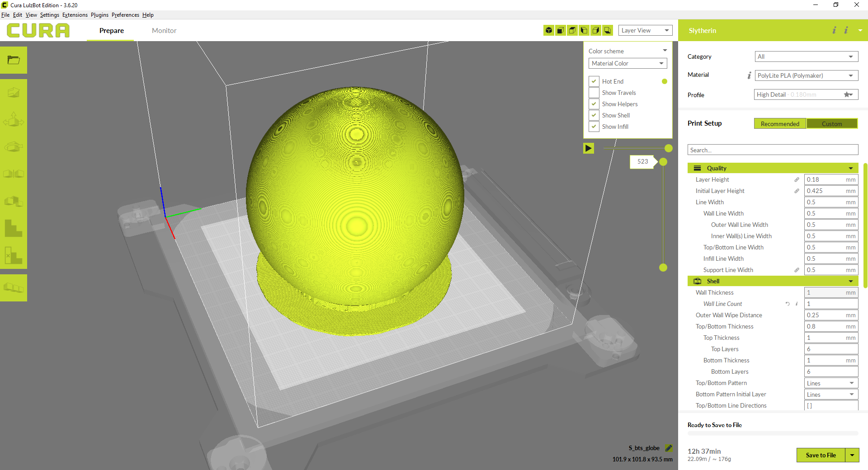Select the Mirror tool with two cubes
Image resolution: width=868 pixels, height=470 pixels.
(x=14, y=174)
